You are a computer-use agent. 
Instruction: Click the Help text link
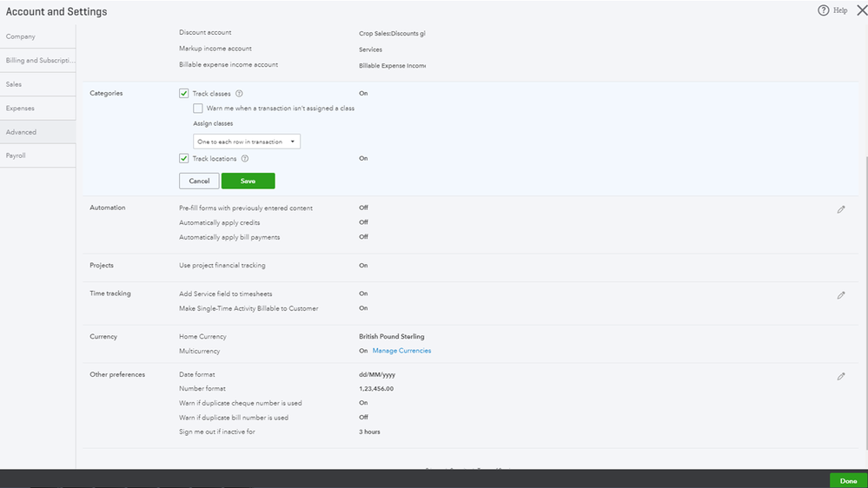coord(840,10)
